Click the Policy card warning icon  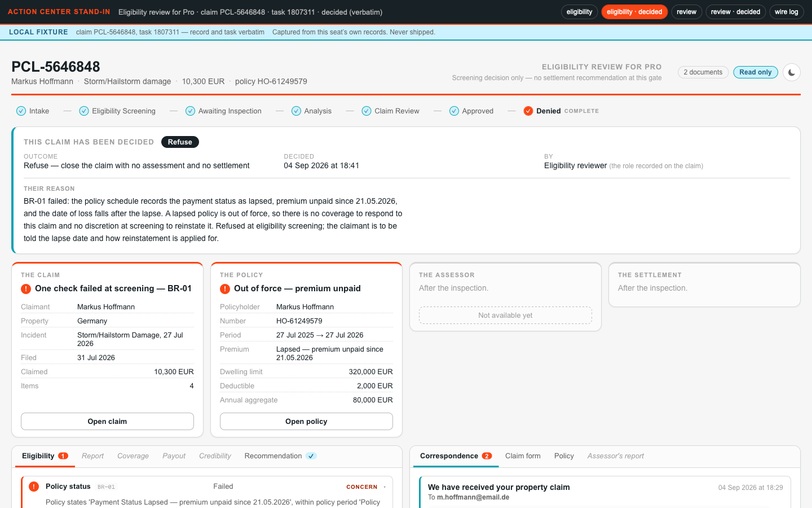pyautogui.click(x=225, y=289)
